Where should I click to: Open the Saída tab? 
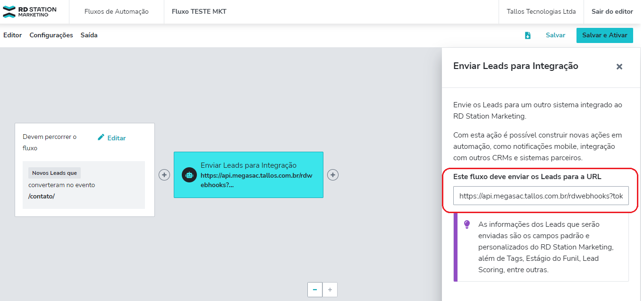coord(89,35)
